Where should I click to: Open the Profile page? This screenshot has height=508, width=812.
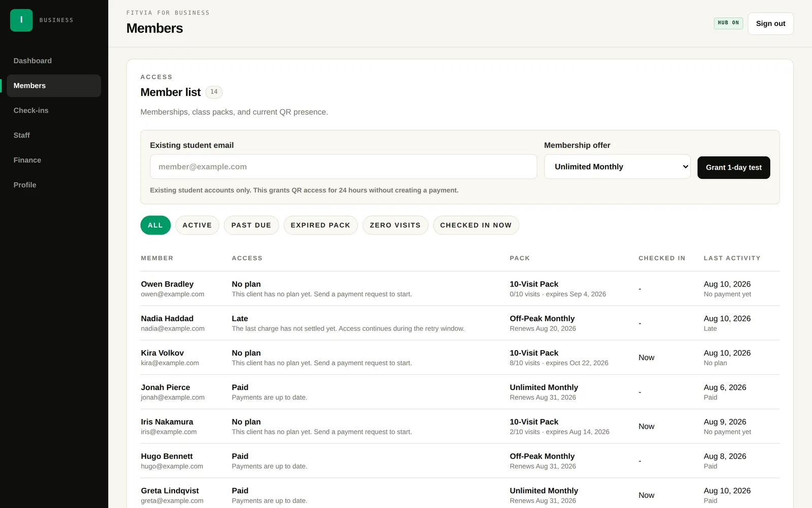tap(25, 185)
